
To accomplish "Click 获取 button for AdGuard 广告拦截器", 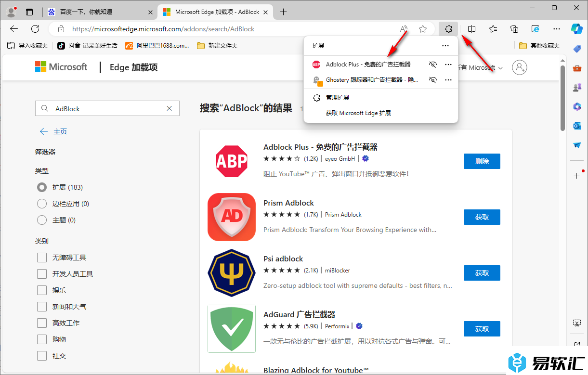I will tap(482, 329).
